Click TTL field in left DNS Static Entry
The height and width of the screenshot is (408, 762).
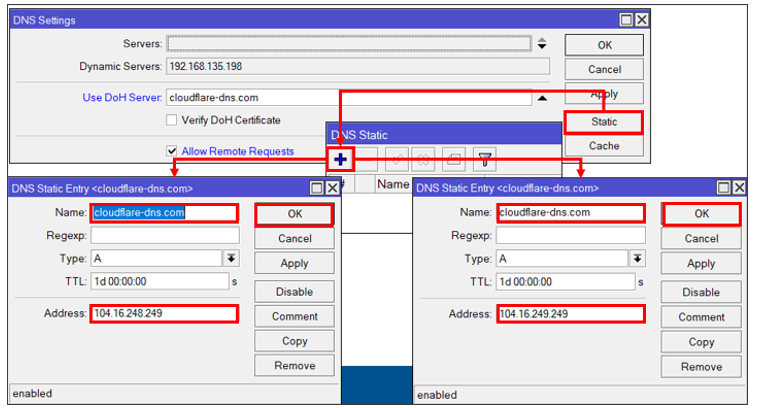coord(159,282)
